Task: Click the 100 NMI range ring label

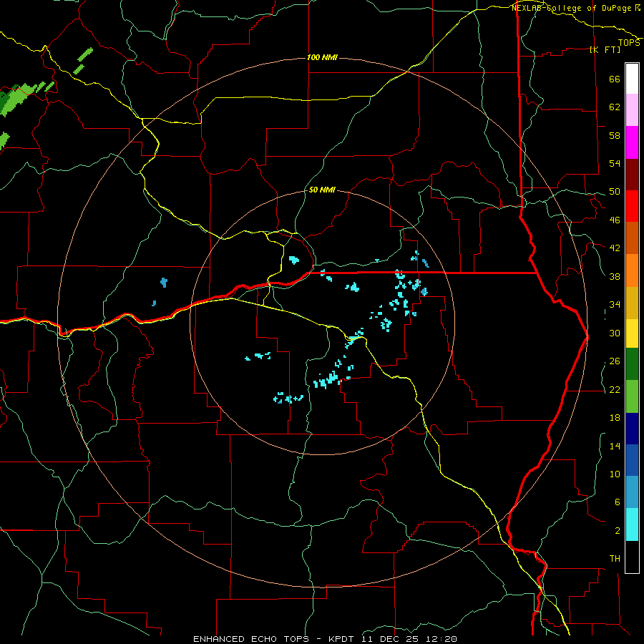Action: pos(322,57)
